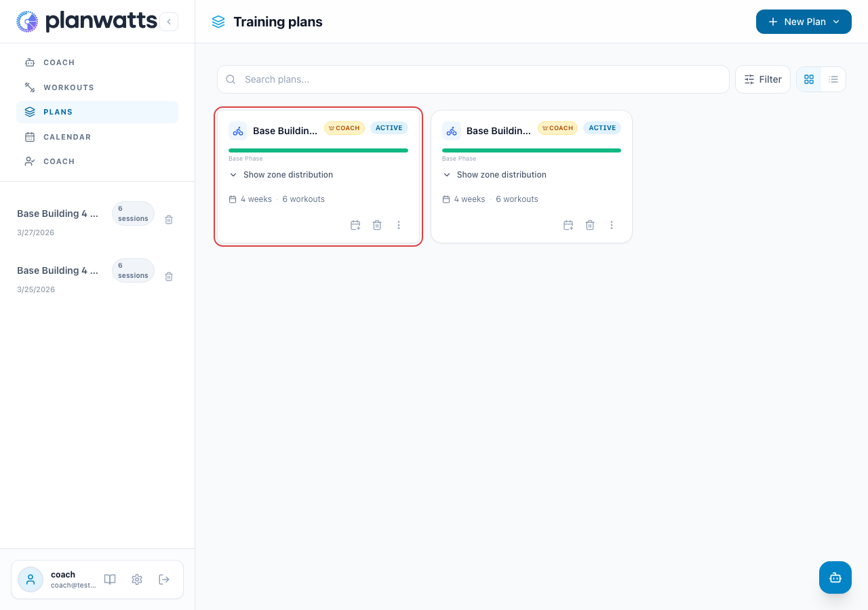This screenshot has height=610, width=868.
Task: Click the New Plan button
Action: (x=804, y=22)
